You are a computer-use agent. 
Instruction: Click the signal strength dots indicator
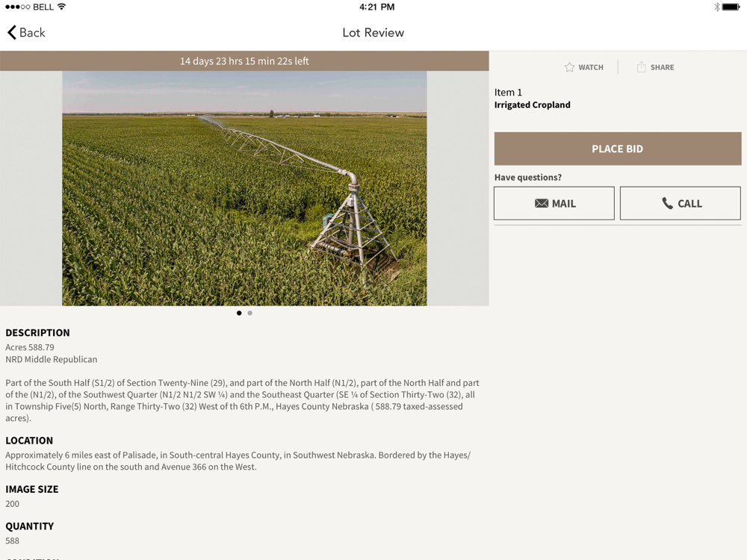[x=18, y=7]
